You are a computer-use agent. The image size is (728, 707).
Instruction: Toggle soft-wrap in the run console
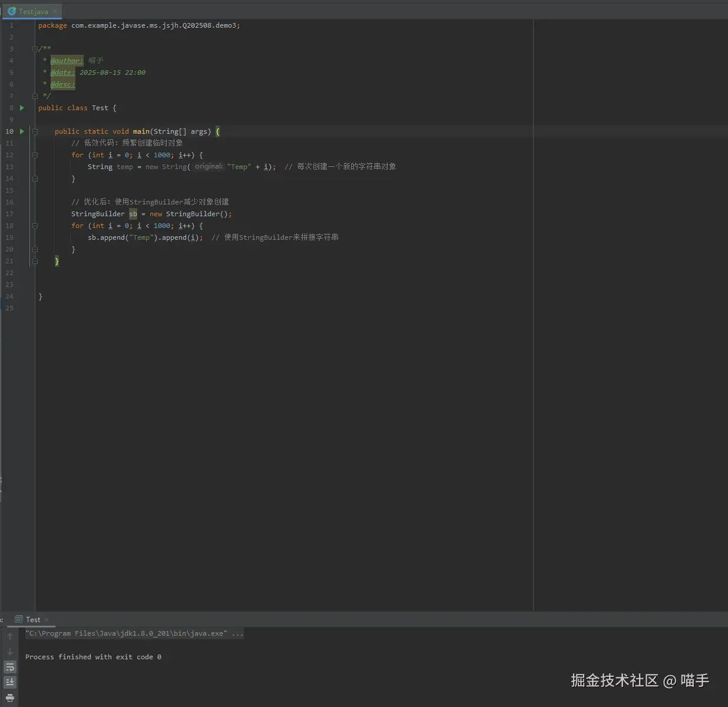[x=10, y=667]
